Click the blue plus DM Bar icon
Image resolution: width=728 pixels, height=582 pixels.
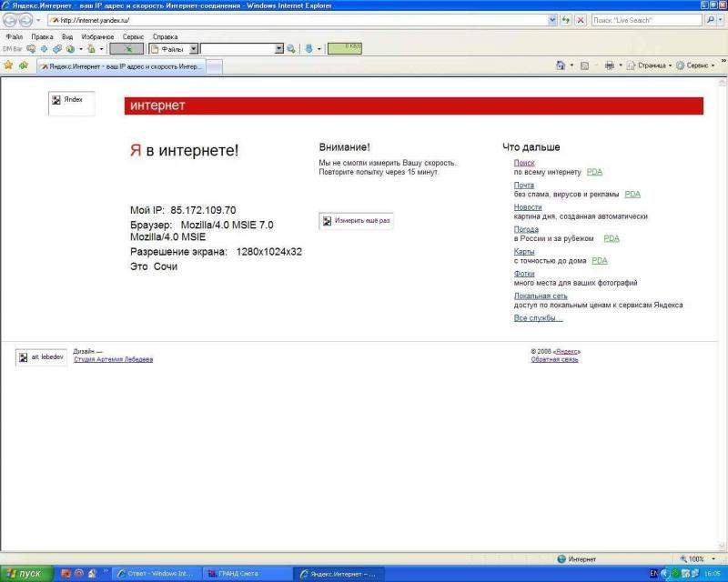pos(44,49)
